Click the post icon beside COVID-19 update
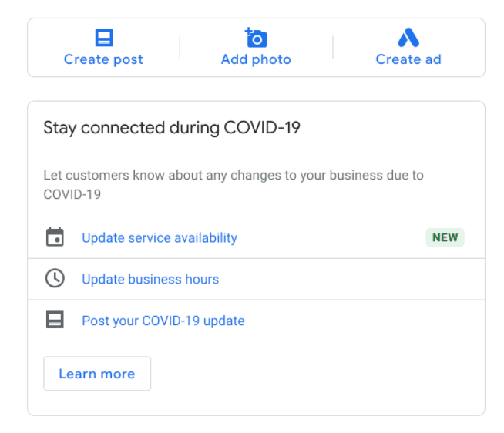Viewport: 504px width, 433px height. click(x=55, y=320)
